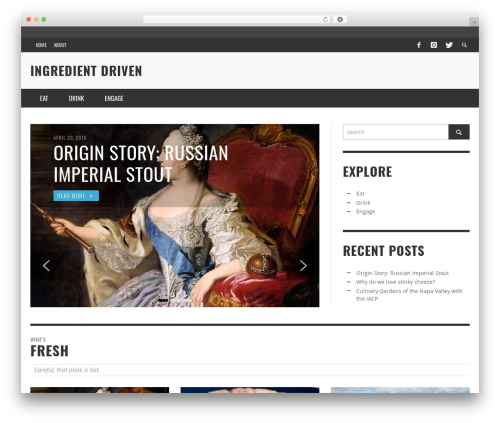
Task: Close the window with red button
Action: click(29, 20)
